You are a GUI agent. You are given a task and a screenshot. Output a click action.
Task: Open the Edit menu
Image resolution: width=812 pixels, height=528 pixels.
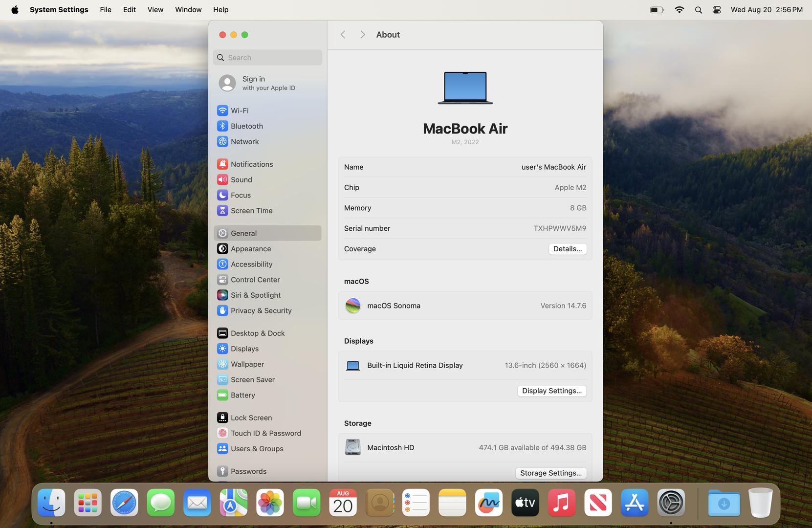pos(129,10)
